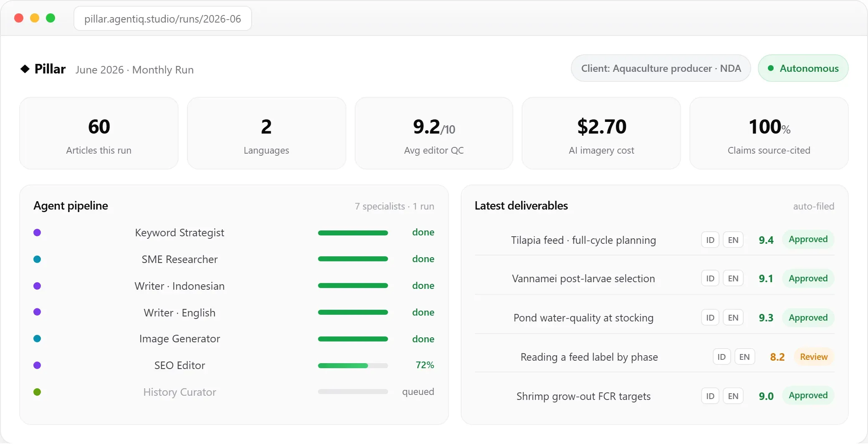Click the purple dot beside Writer · Indonesian
The width and height of the screenshot is (868, 445).
click(x=37, y=286)
